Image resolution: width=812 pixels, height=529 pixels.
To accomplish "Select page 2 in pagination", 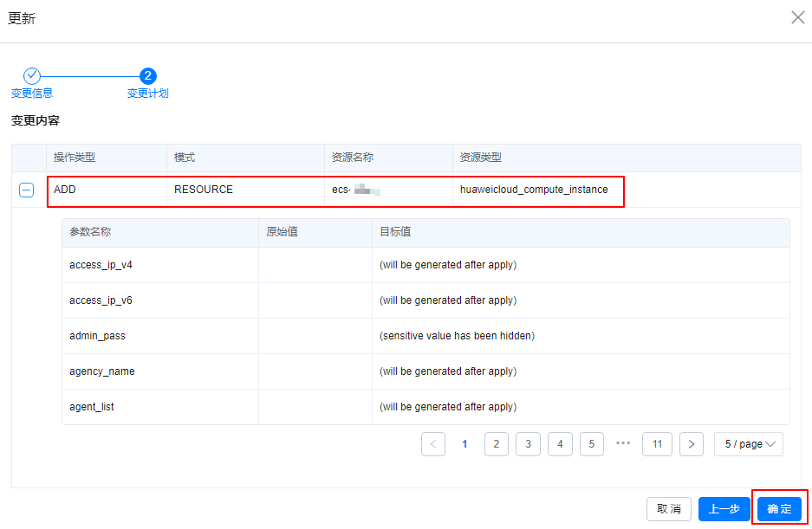I will tap(496, 444).
